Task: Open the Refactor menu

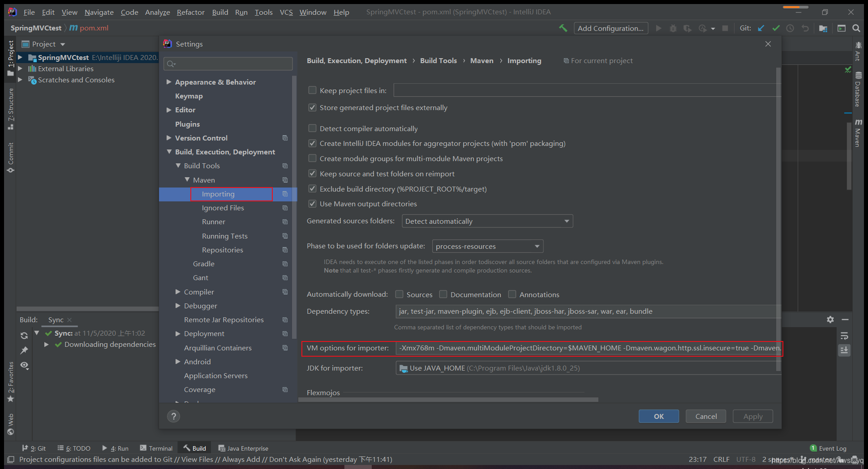Action: 190,12
